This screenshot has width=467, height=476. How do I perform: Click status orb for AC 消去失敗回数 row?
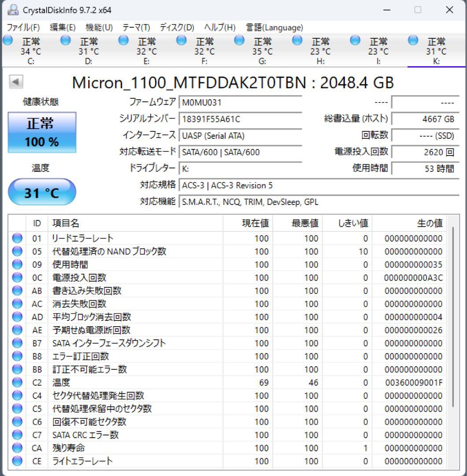[17, 304]
